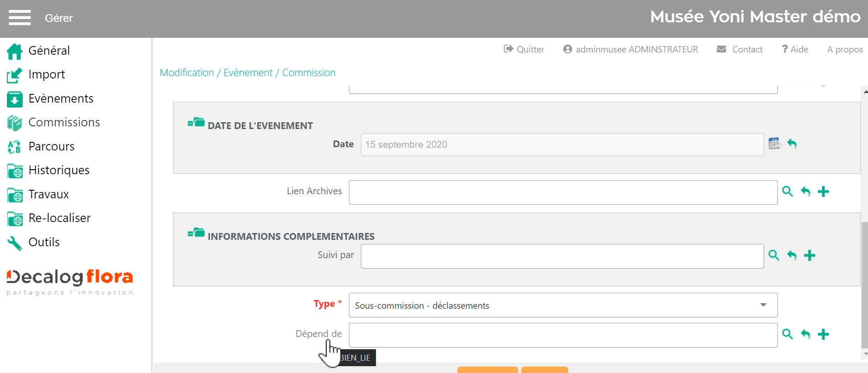Open the Aide help link
868x373 pixels.
point(795,49)
